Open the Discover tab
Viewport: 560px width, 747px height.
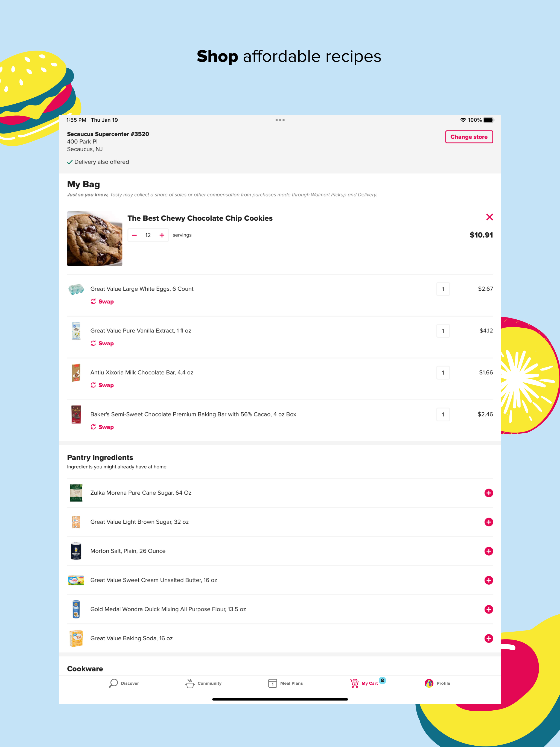pyautogui.click(x=124, y=683)
